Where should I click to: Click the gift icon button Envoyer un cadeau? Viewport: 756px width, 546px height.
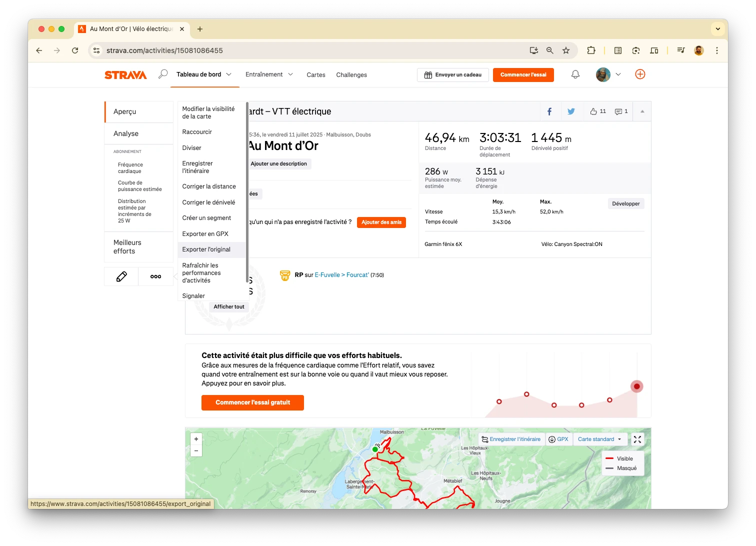[x=453, y=75]
